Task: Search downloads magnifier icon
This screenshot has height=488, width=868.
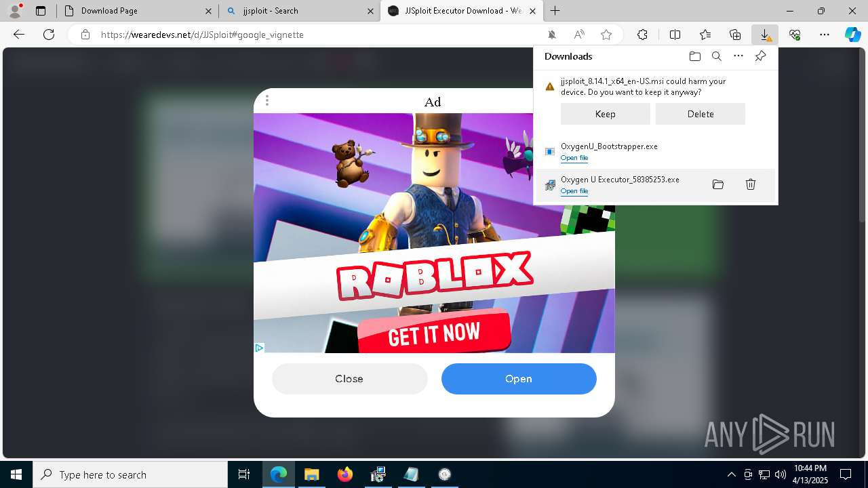Action: click(x=716, y=56)
